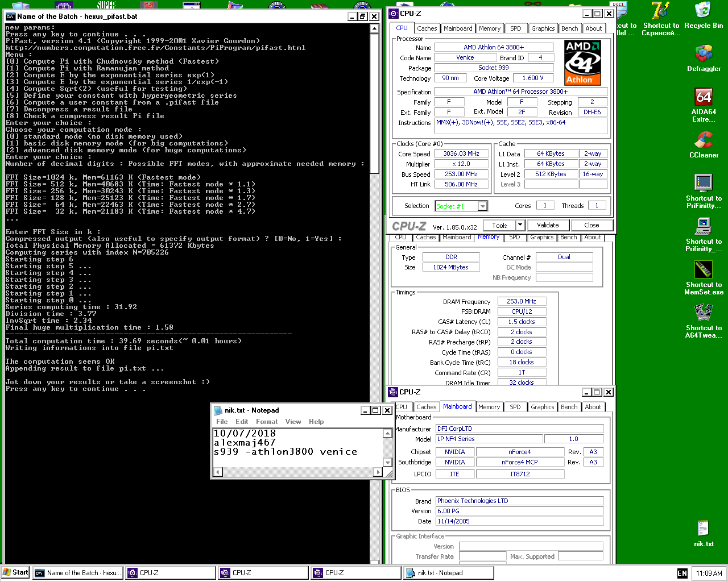Click the 'LP NF4 Series' model field
This screenshot has height=582, width=728.
(x=489, y=439)
